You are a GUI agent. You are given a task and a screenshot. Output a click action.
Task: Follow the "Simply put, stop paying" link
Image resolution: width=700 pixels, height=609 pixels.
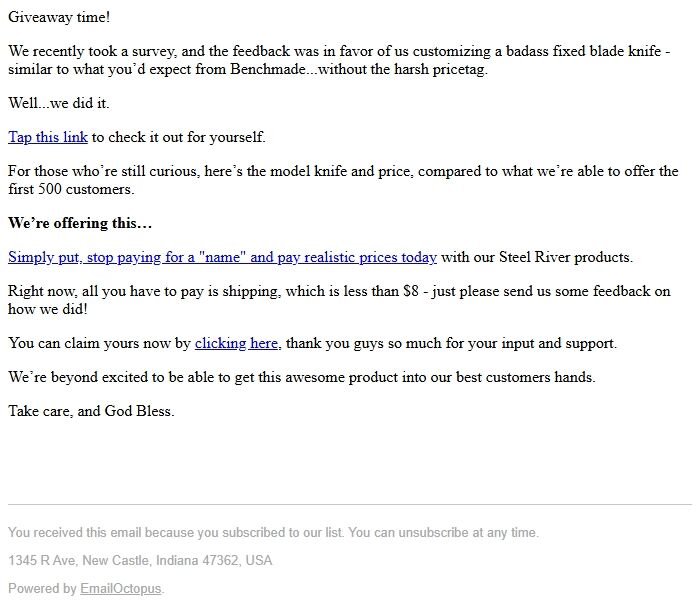222,257
